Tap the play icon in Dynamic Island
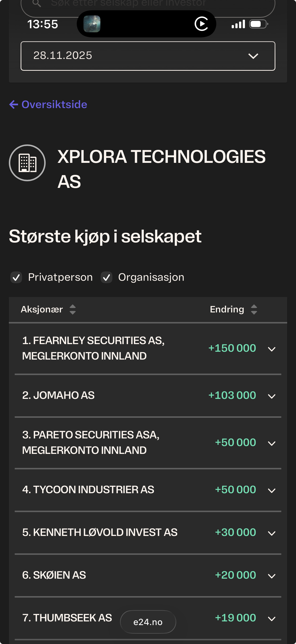The height and width of the screenshot is (644, 296). coord(201,24)
